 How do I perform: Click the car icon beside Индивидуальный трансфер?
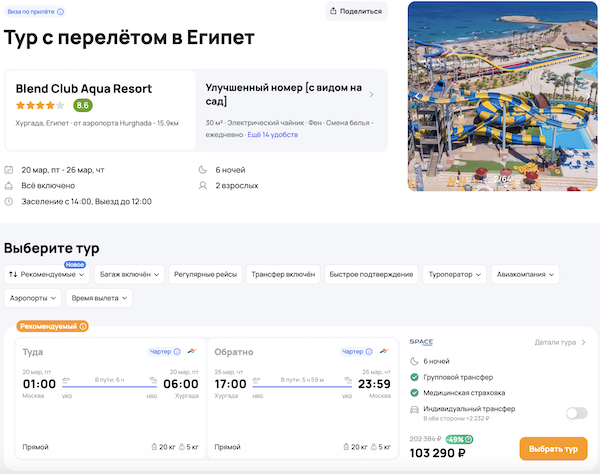tap(414, 409)
